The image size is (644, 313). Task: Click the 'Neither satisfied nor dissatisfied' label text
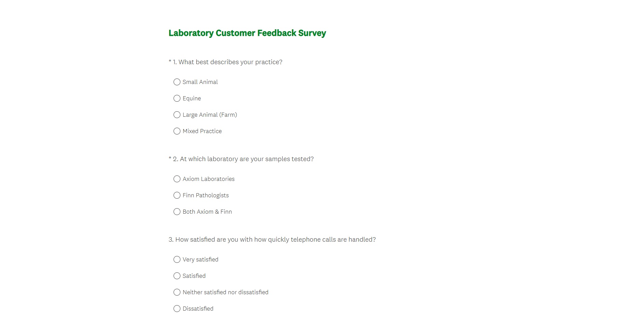point(225,293)
